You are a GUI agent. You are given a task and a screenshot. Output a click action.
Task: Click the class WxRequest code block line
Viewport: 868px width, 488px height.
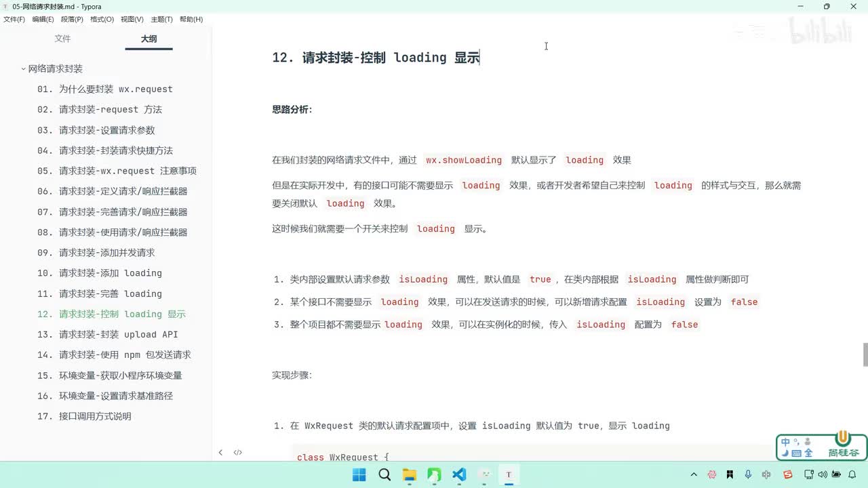pyautogui.click(x=342, y=457)
